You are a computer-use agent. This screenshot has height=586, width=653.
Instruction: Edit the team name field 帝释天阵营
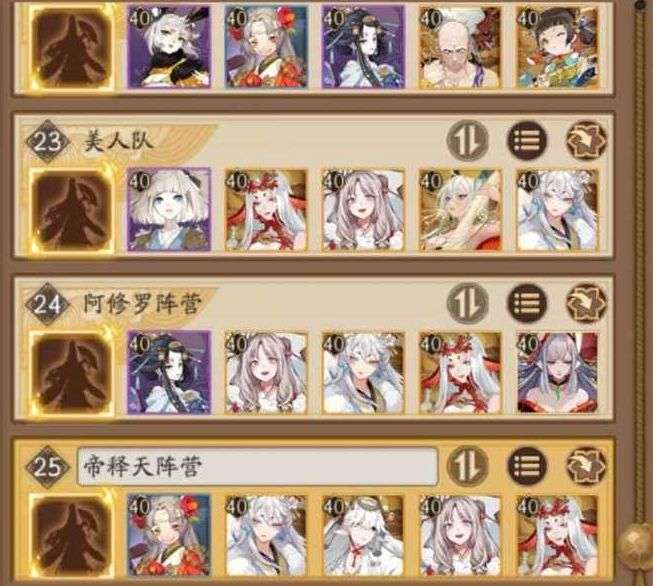click(x=258, y=466)
